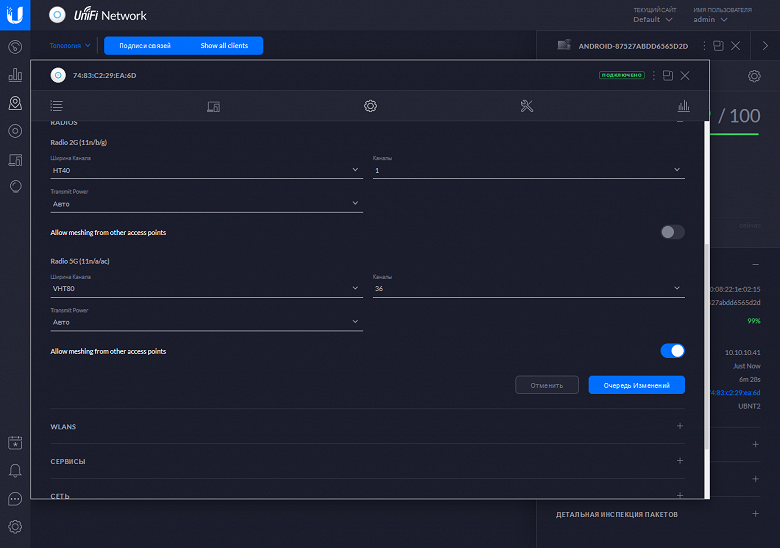780x548 pixels.
Task: Expand the СЕРВИСЫ section
Action: pos(680,461)
